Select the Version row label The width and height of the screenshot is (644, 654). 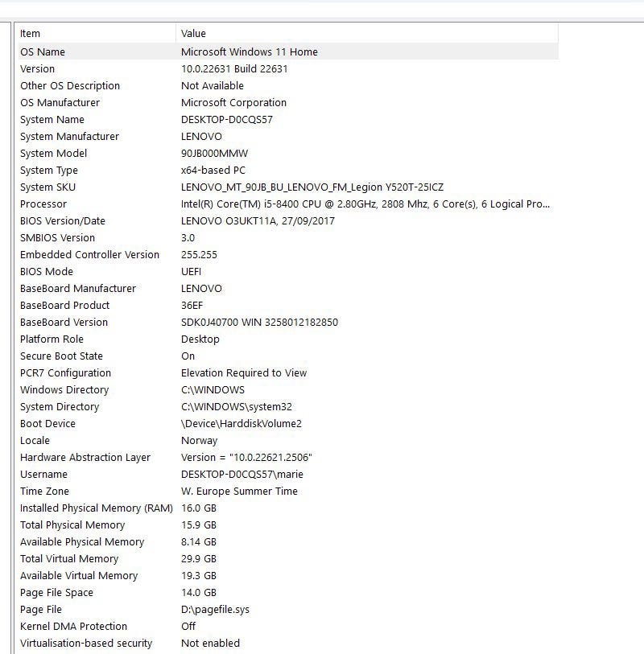[x=37, y=69]
